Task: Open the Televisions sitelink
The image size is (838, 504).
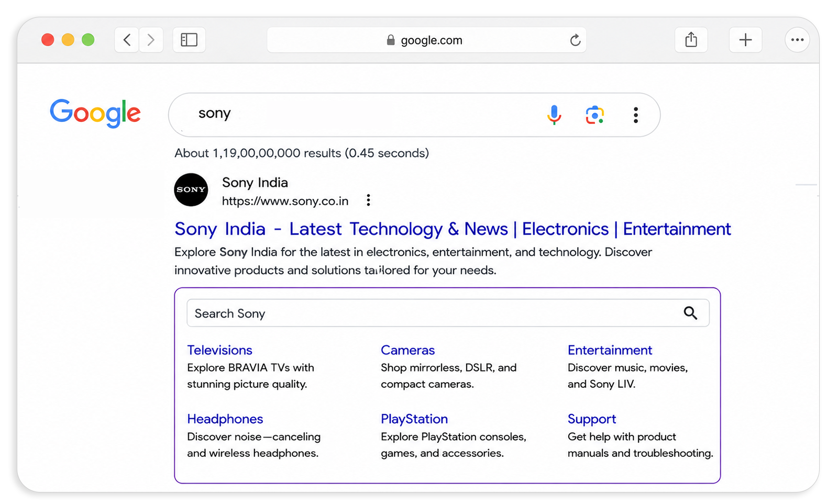Action: click(219, 350)
